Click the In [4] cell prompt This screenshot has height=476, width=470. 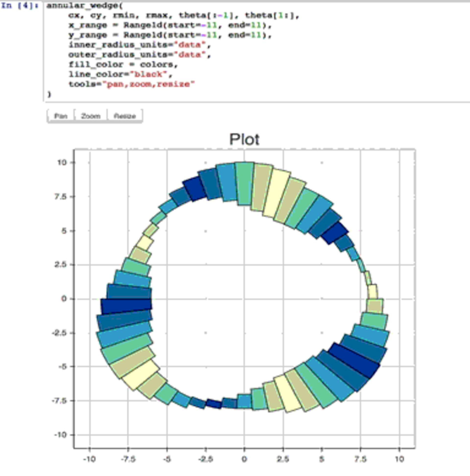point(20,6)
